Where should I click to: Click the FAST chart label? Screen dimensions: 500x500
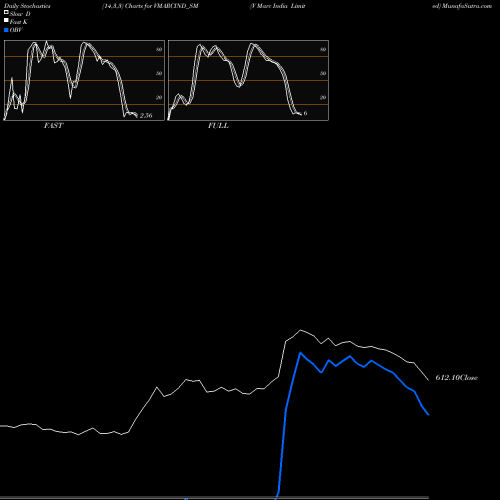tap(53, 126)
